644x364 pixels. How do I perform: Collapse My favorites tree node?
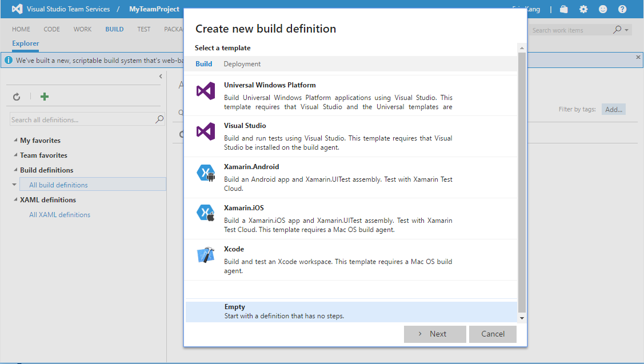pos(15,140)
